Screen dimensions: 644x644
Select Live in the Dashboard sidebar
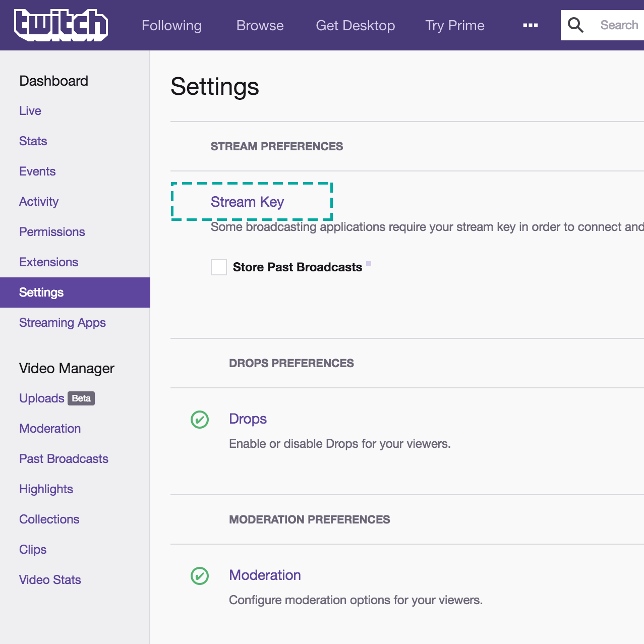click(x=30, y=111)
